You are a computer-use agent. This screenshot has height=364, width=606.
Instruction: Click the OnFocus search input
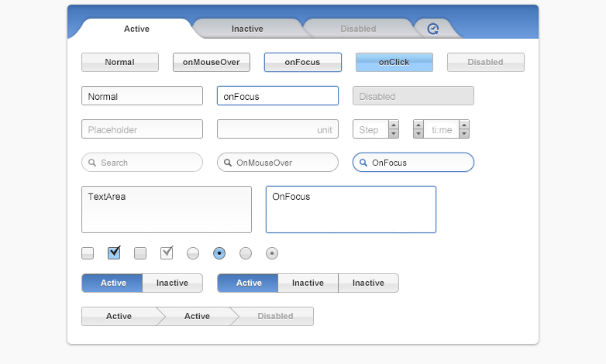tap(413, 163)
